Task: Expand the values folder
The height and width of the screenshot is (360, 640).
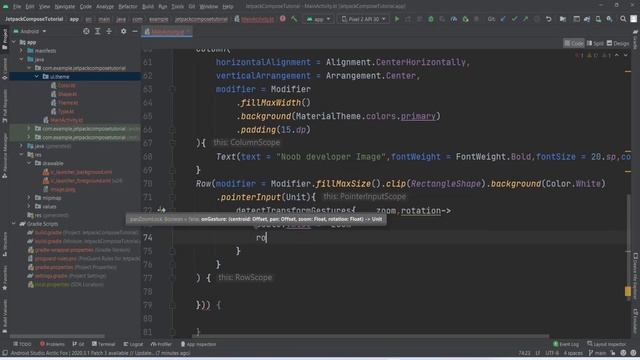Action: 29,206
